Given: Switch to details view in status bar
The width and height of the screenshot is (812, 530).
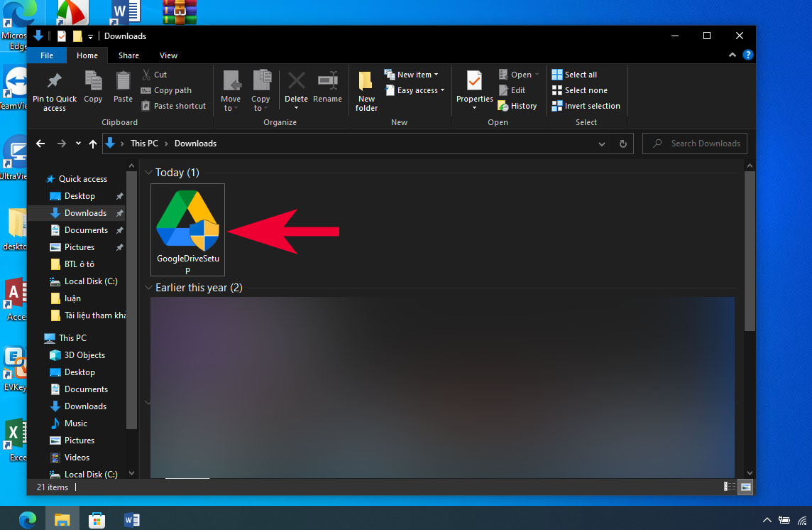Looking at the screenshot, I should pyautogui.click(x=729, y=487).
